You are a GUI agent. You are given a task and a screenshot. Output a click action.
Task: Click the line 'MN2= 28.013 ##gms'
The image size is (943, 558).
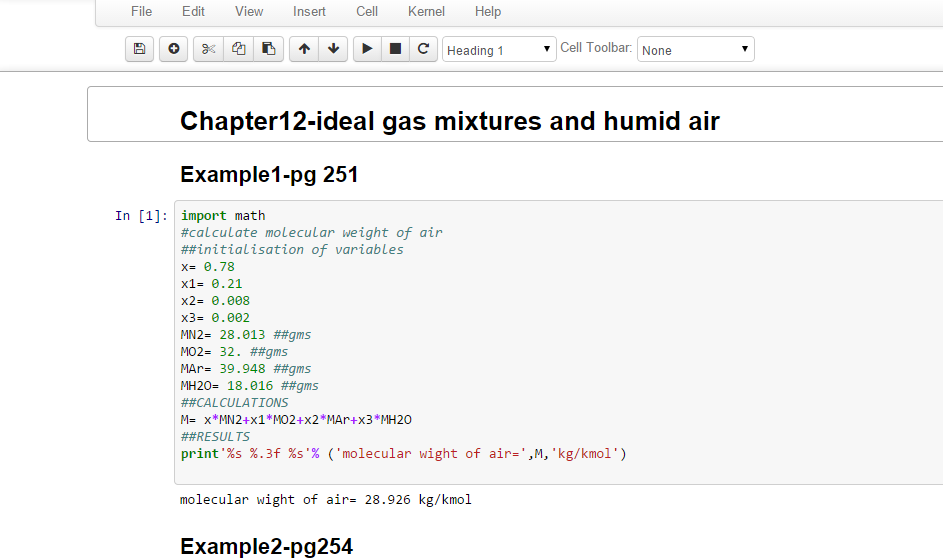pyautogui.click(x=246, y=334)
